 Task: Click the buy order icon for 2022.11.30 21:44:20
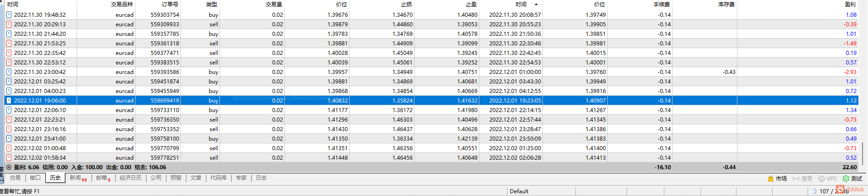[9, 34]
